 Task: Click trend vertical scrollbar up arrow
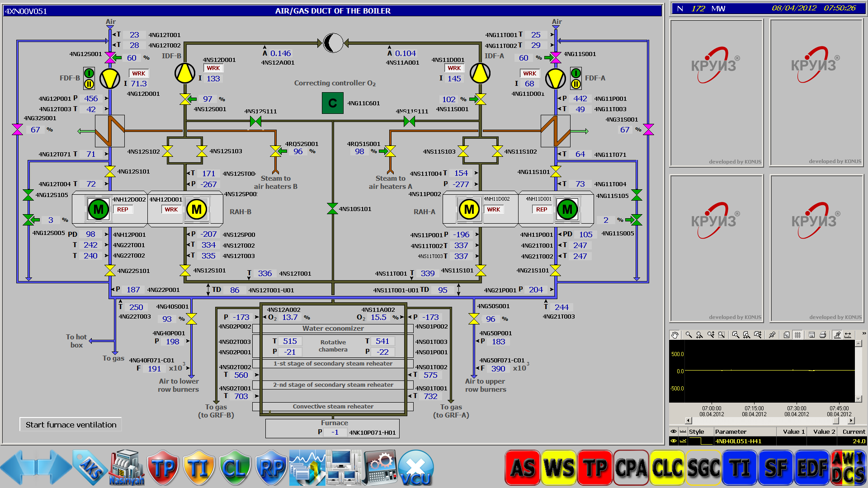point(859,343)
